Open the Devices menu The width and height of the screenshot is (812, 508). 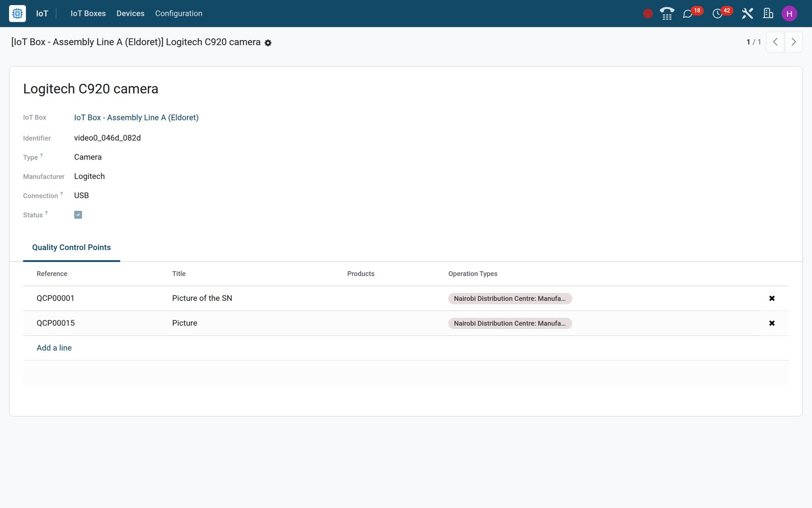click(130, 14)
